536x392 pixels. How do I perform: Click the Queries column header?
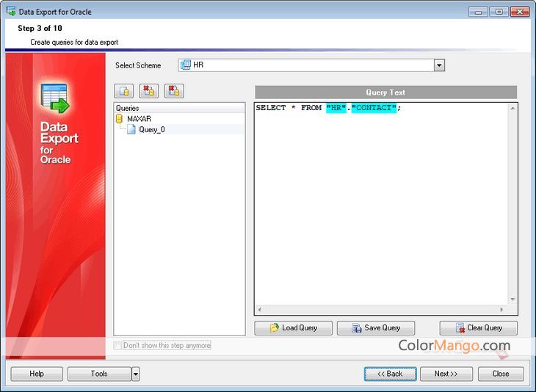[179, 108]
